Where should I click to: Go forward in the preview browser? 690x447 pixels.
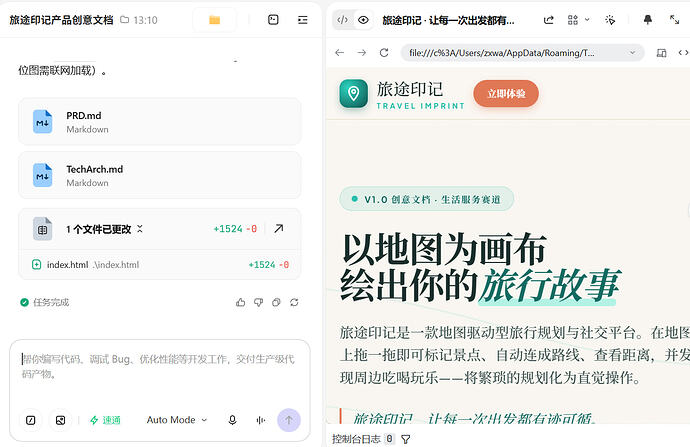pos(362,53)
